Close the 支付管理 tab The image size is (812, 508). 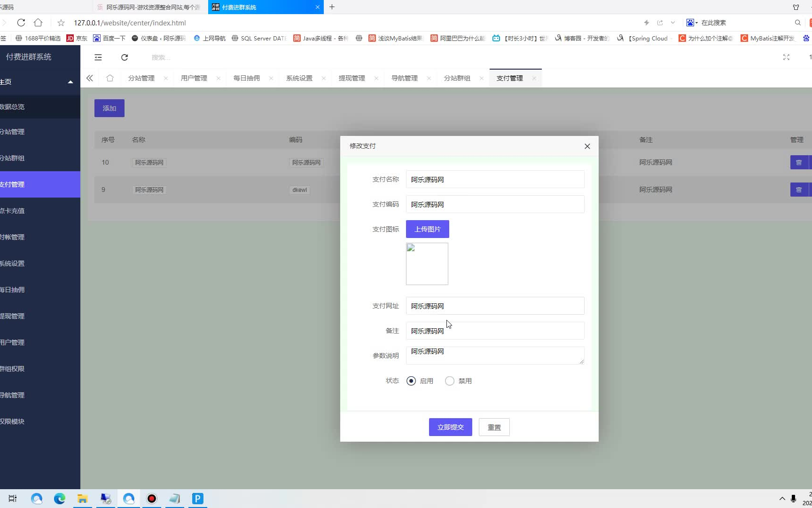click(x=534, y=79)
